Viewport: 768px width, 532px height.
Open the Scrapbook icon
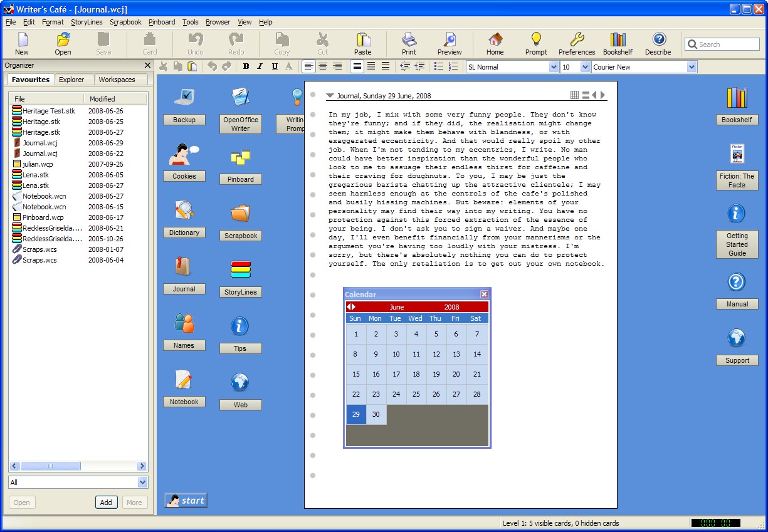pyautogui.click(x=240, y=221)
